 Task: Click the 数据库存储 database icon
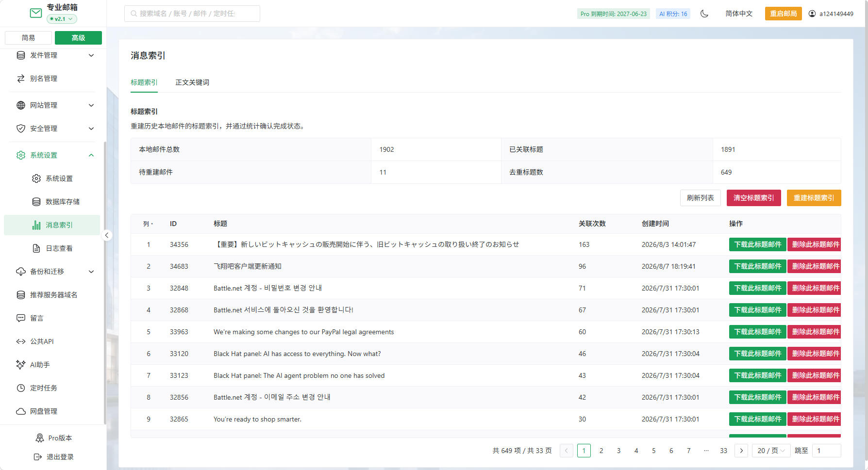pos(36,202)
